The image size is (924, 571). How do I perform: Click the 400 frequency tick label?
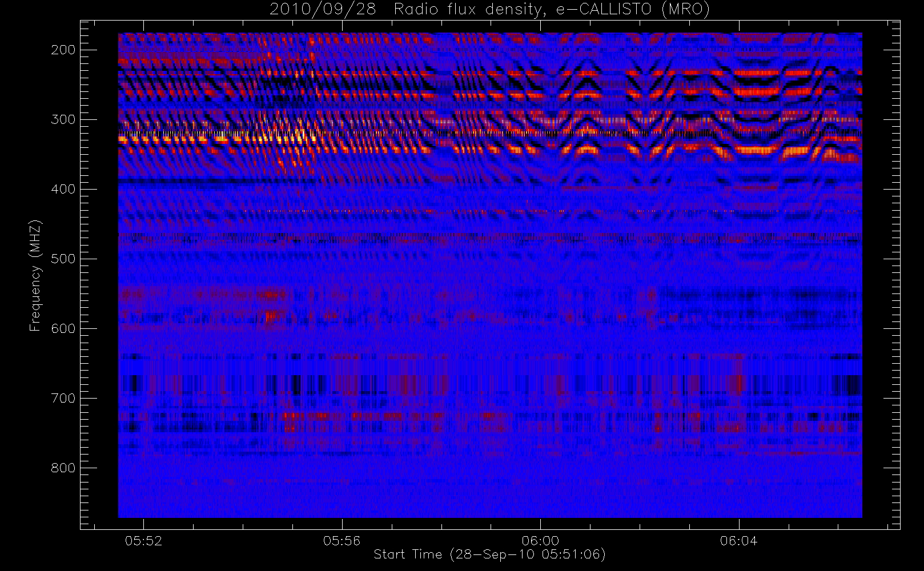coord(63,189)
